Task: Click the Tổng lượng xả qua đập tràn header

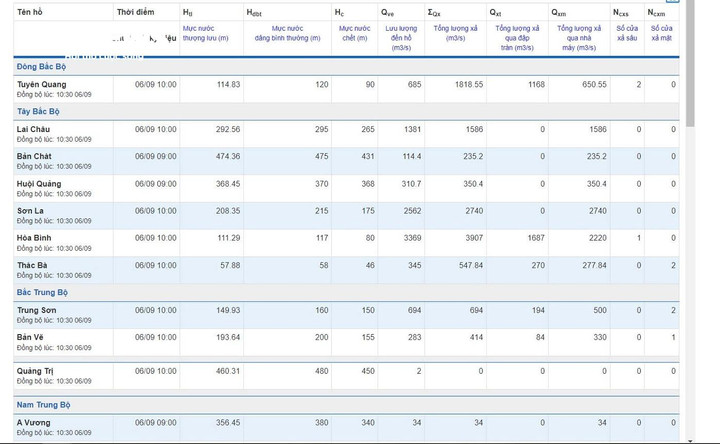Action: tap(517, 38)
